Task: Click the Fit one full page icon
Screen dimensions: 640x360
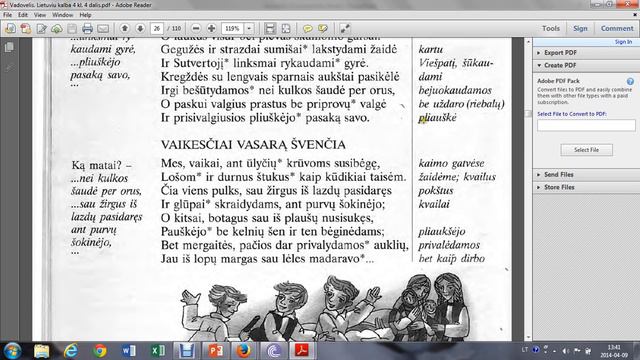Action: [286, 28]
